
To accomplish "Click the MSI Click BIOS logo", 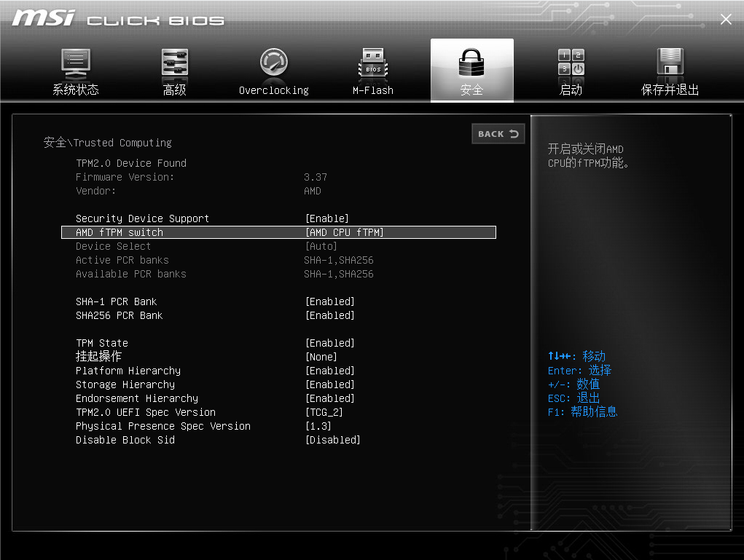I will click(118, 19).
